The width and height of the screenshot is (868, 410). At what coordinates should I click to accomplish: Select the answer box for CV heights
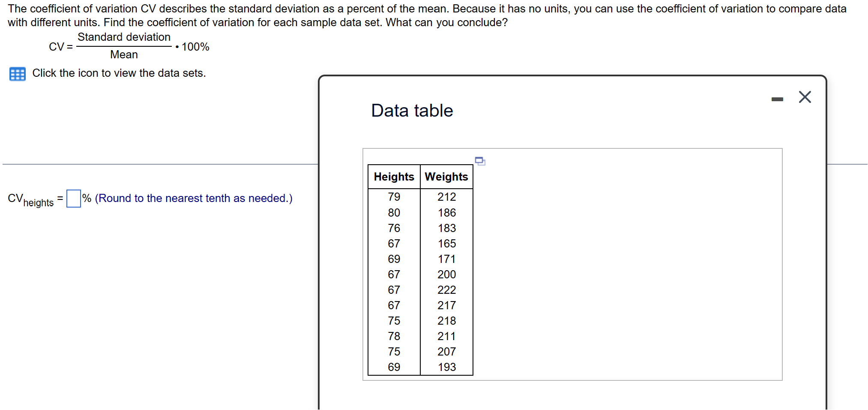point(73,199)
